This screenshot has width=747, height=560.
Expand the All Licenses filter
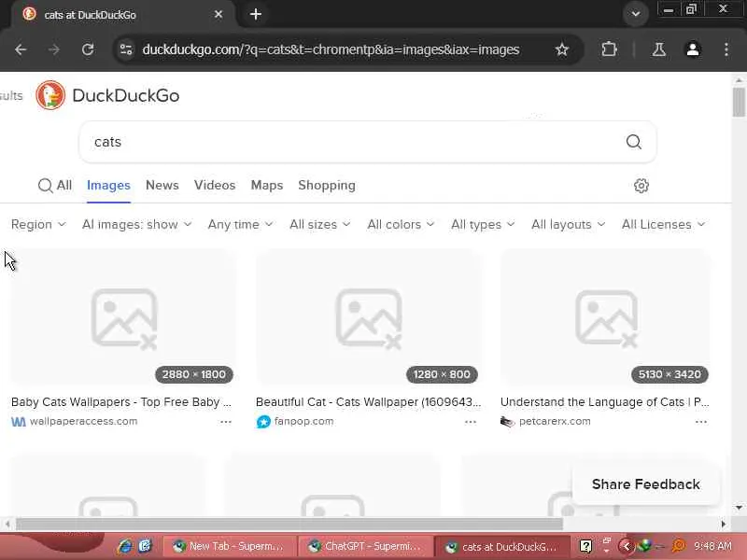tap(663, 224)
